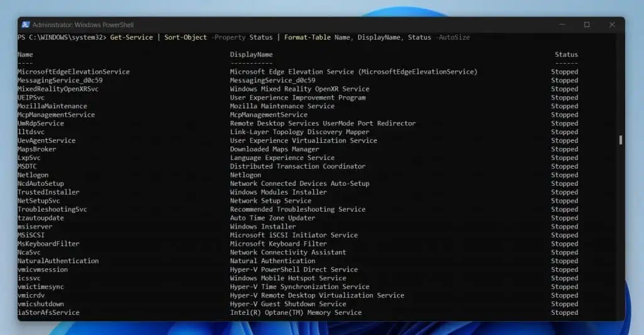Click 'Link-Layer Topology Discovery Mapper' display name
The width and height of the screenshot is (644, 335).
(x=299, y=132)
